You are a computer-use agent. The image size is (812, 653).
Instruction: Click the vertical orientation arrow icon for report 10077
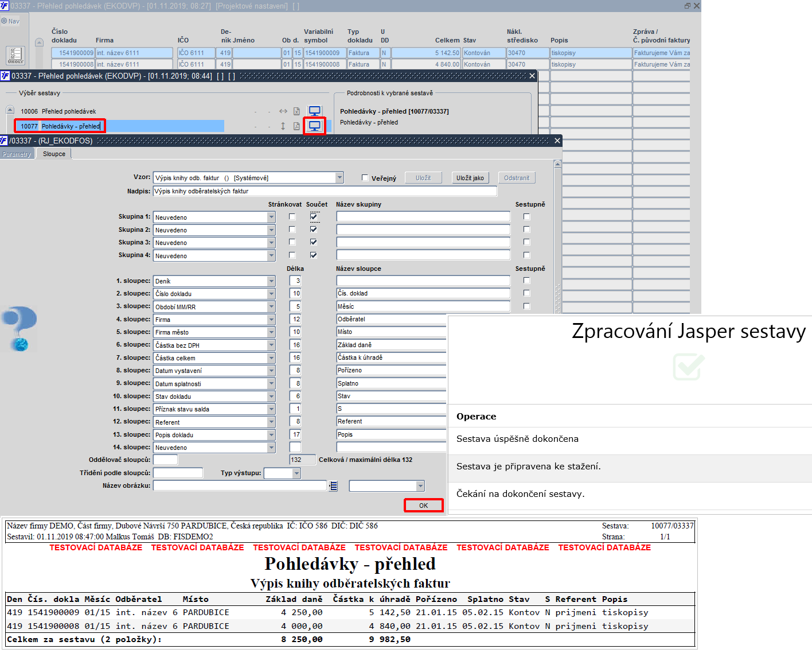(x=283, y=126)
